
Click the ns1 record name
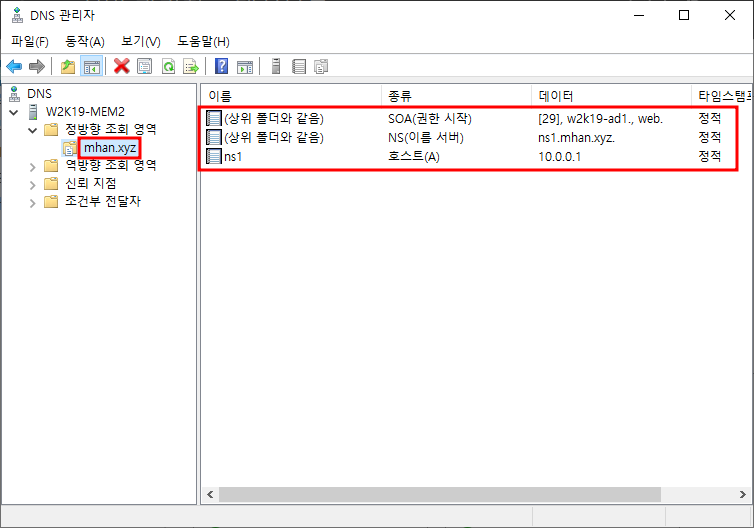coord(233,157)
